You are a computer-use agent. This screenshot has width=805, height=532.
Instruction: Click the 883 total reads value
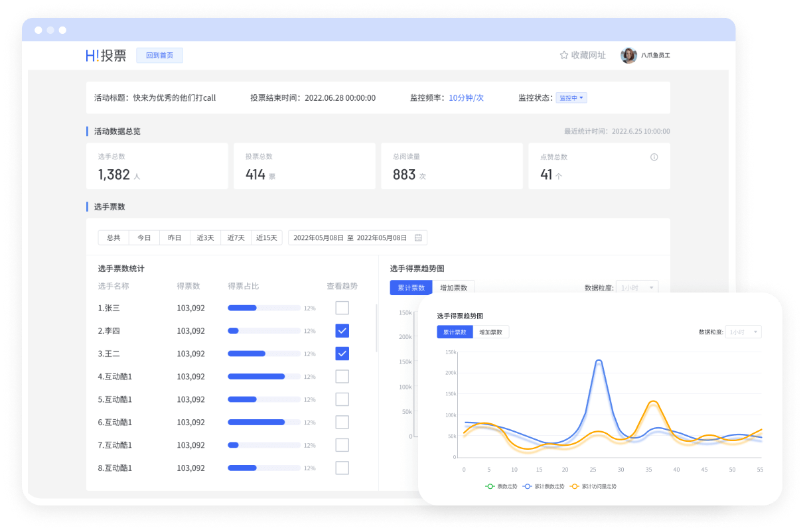[x=404, y=174]
